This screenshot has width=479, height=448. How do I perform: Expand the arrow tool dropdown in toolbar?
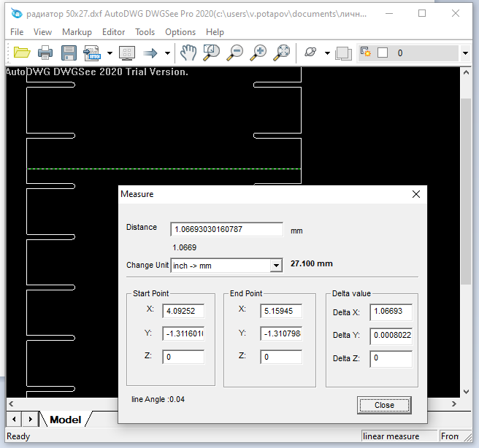pos(167,53)
